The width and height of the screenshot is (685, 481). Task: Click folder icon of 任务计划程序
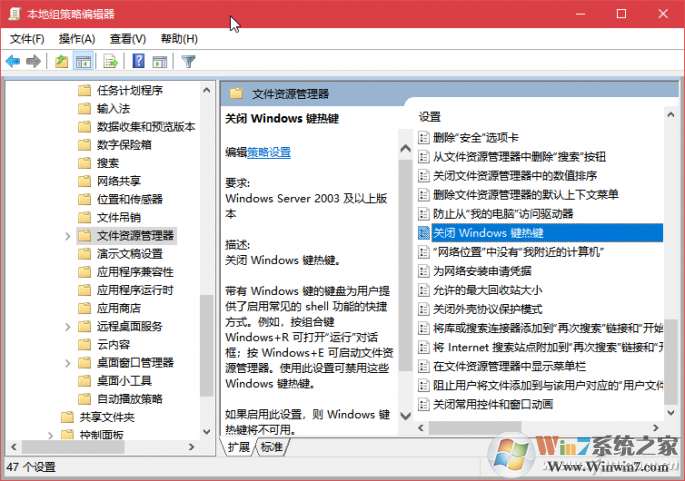tap(84, 90)
